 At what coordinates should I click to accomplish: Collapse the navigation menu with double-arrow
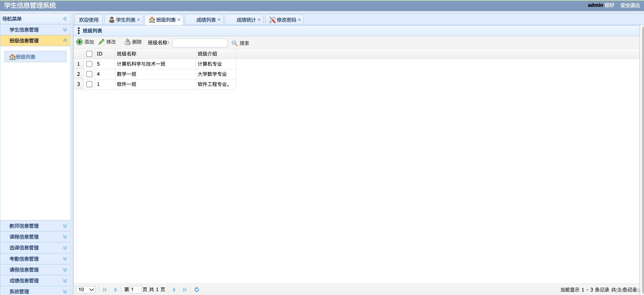65,19
